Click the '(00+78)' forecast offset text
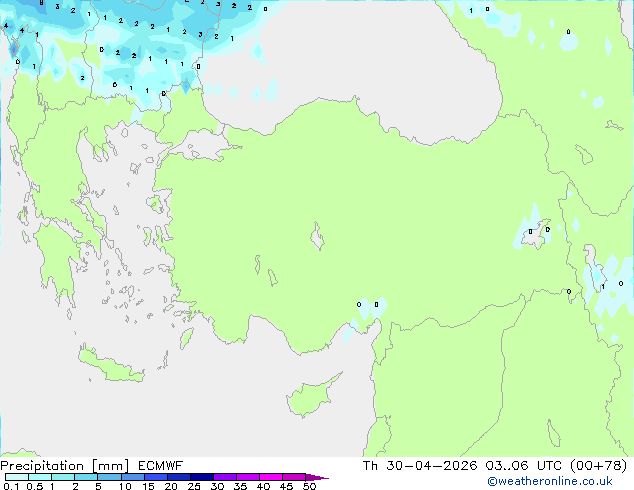This screenshot has width=634, height=490. coord(598,466)
